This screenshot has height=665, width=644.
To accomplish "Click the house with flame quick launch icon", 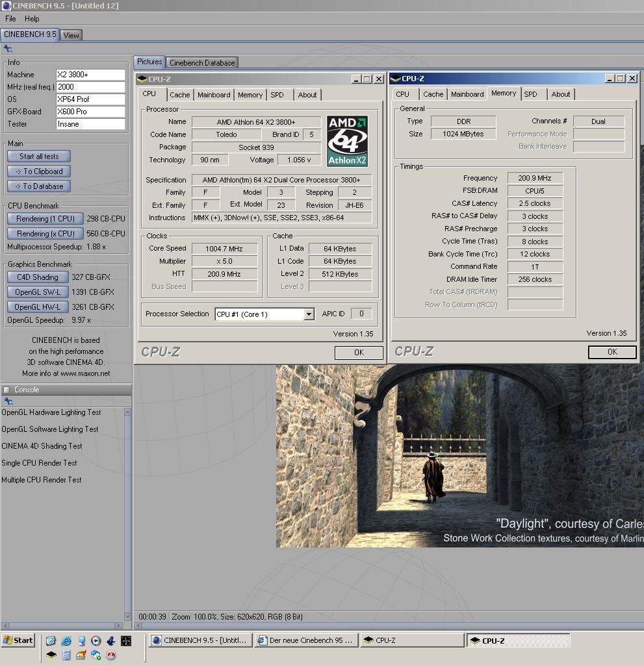I will point(81,655).
